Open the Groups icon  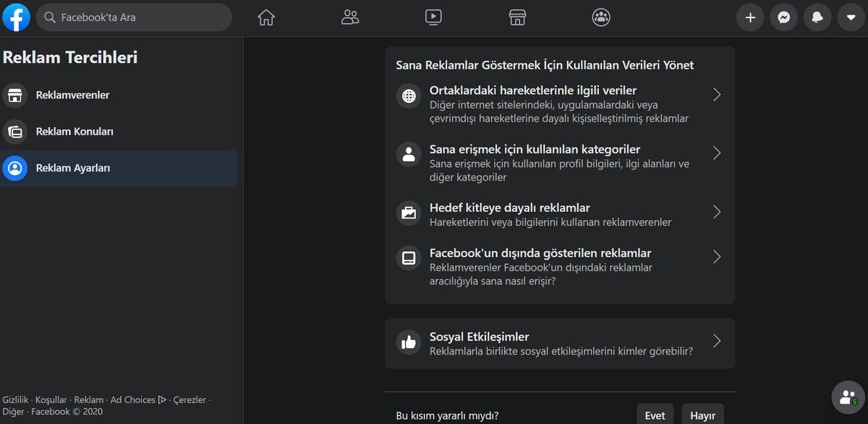point(601,17)
